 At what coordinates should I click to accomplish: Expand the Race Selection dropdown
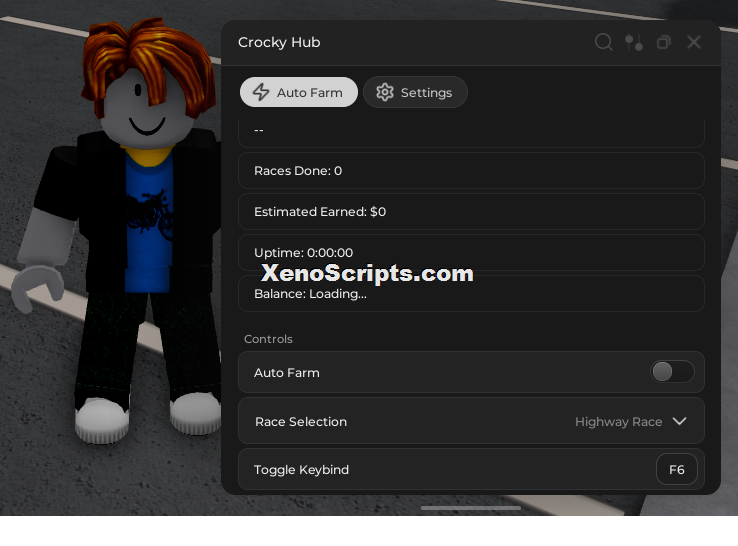pyautogui.click(x=471, y=421)
